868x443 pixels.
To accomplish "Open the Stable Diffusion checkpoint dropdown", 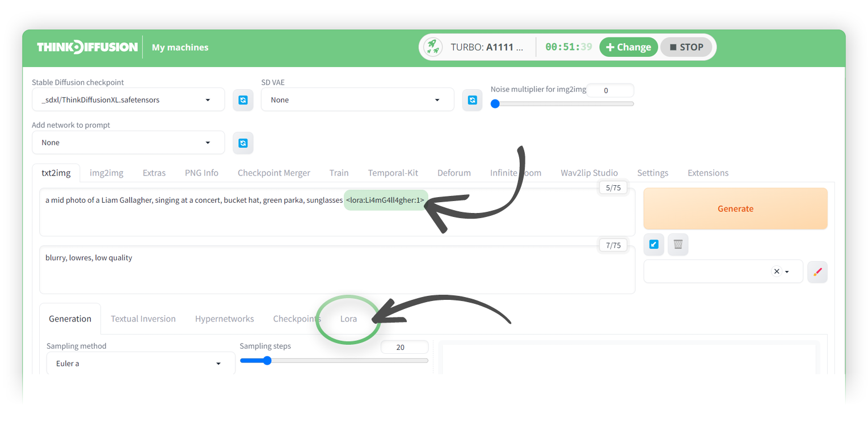I will point(128,100).
